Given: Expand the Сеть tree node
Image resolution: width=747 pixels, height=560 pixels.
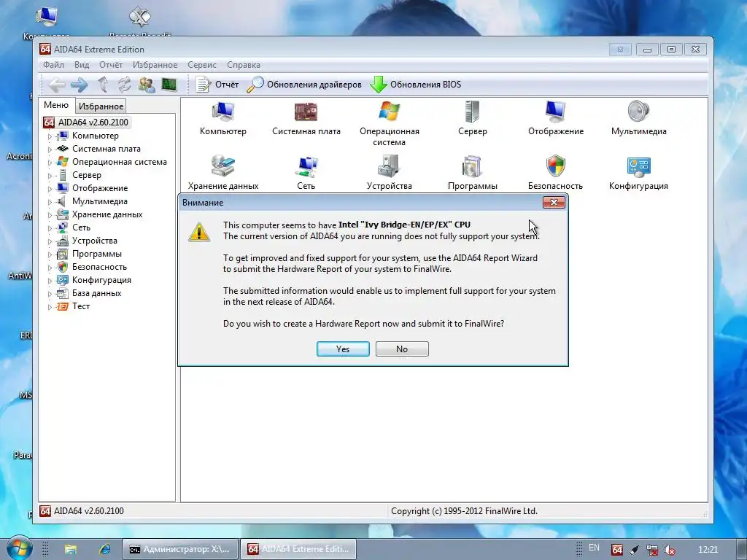Looking at the screenshot, I should click(50, 228).
